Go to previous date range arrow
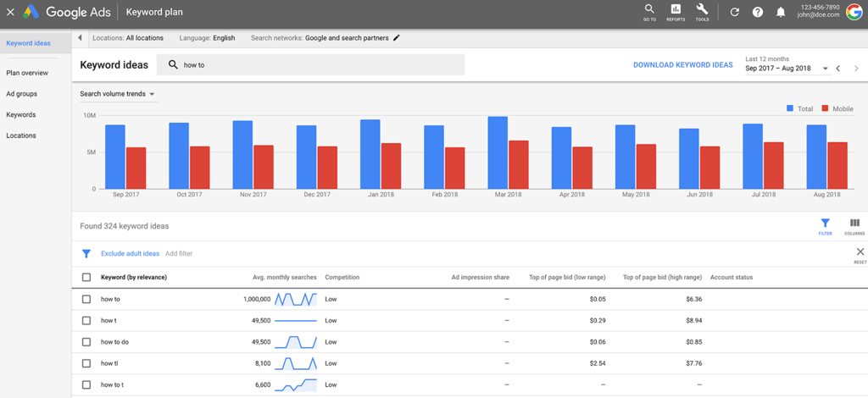The width and height of the screenshot is (868, 398). (838, 69)
